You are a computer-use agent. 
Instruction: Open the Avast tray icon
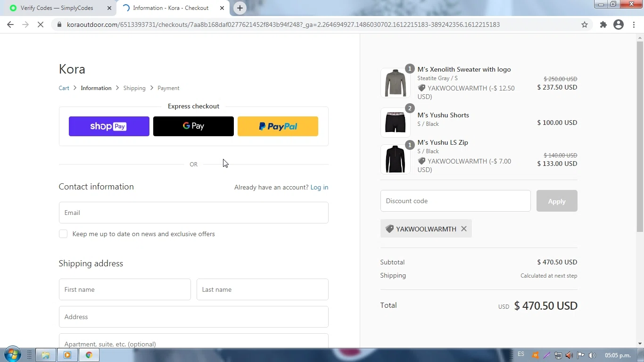[x=535, y=355]
